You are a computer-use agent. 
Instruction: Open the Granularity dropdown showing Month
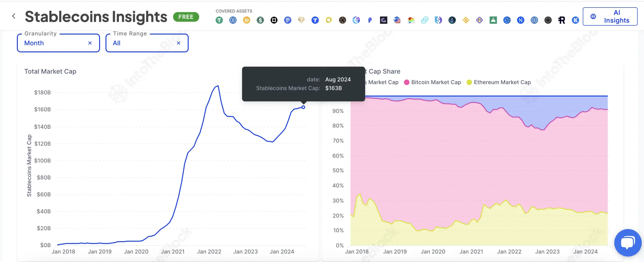(58, 43)
